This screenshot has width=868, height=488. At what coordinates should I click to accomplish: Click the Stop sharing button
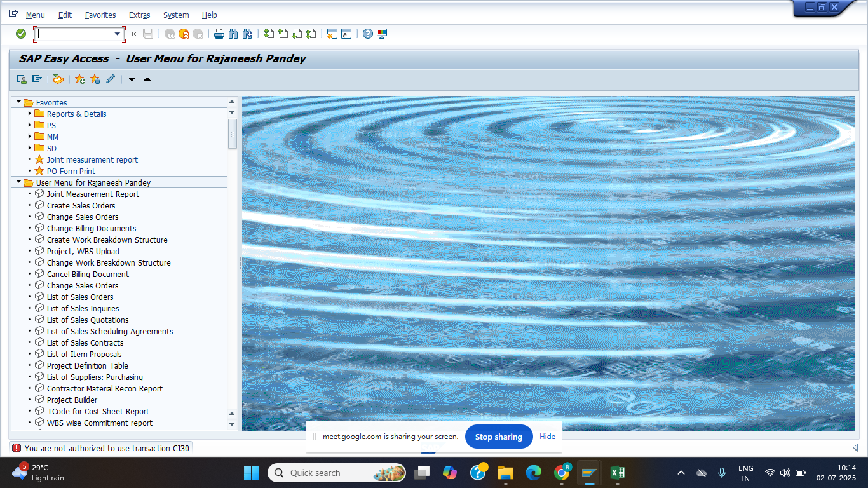(x=498, y=437)
